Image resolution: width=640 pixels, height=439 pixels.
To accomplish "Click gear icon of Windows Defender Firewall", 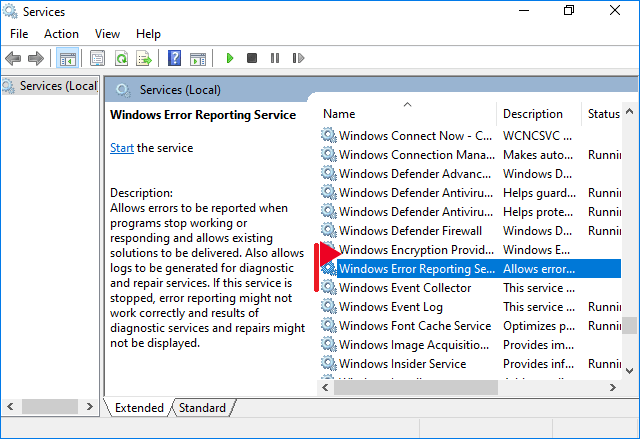I will [x=328, y=230].
